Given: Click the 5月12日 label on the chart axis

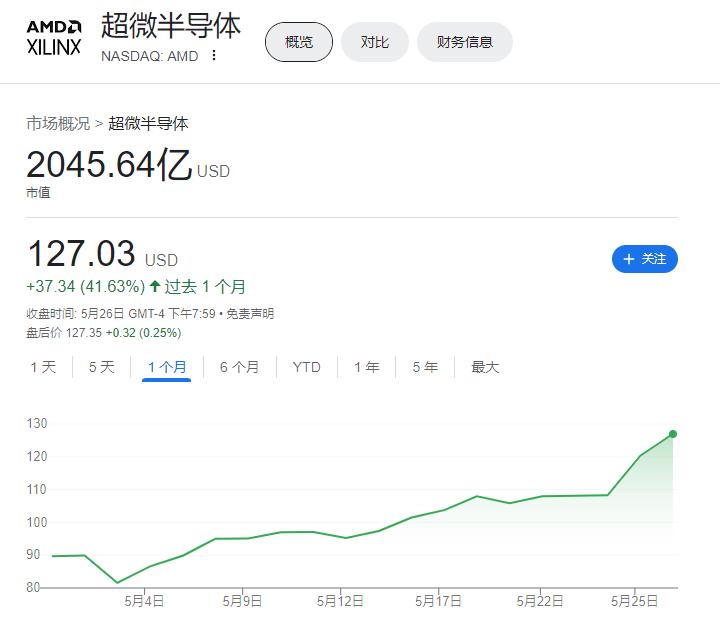Looking at the screenshot, I should point(340,601).
